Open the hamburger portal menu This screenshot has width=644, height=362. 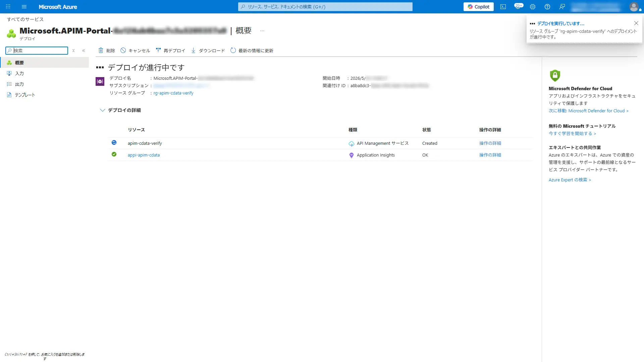click(24, 7)
